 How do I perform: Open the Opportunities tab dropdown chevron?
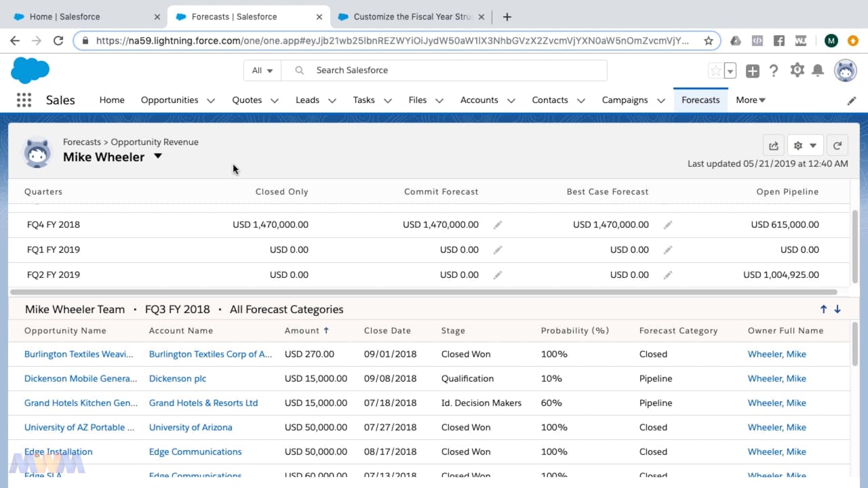click(x=211, y=100)
